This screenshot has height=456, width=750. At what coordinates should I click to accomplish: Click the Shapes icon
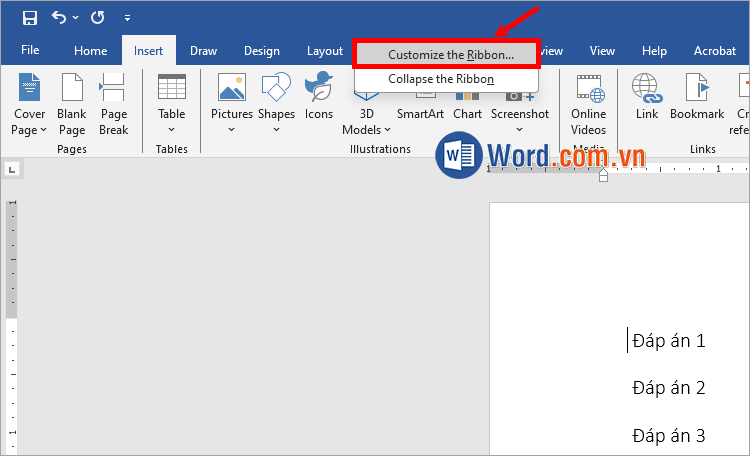(276, 87)
